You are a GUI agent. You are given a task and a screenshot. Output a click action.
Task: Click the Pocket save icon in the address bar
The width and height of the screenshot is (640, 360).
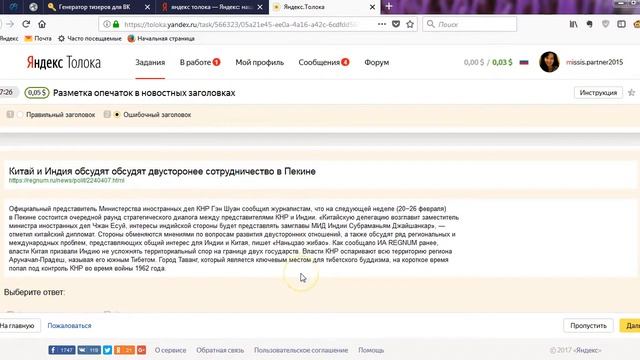pos(396,24)
